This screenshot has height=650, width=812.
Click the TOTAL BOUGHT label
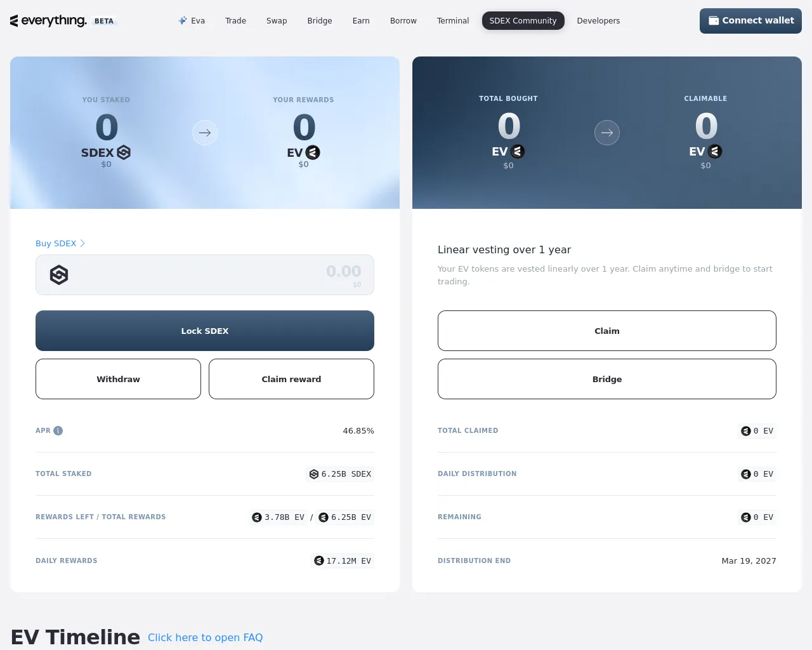pyautogui.click(x=508, y=98)
